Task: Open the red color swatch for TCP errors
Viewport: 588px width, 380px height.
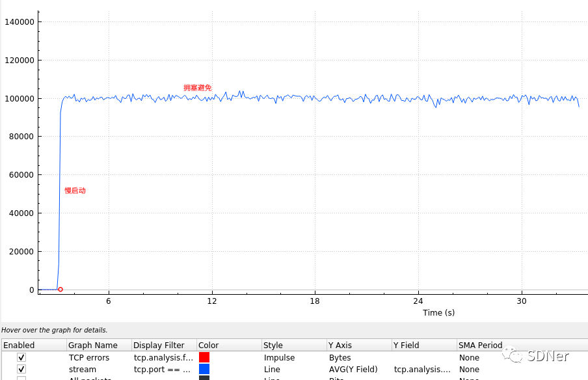Action: click(204, 357)
